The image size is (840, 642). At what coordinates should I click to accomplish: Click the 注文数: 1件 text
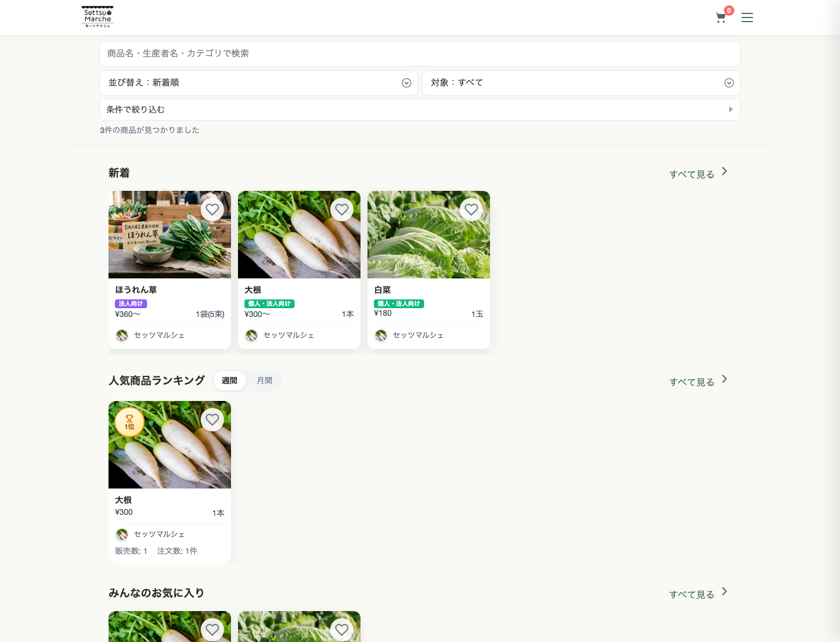click(177, 551)
